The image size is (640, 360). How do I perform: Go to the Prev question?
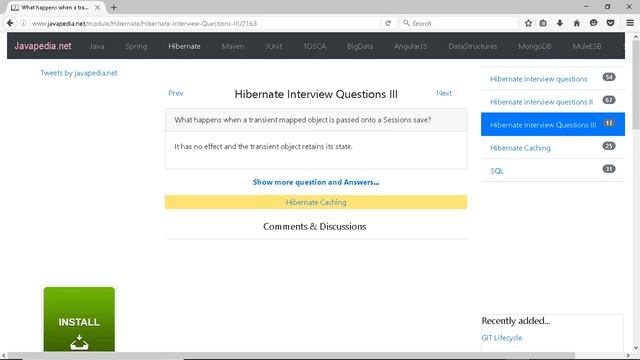point(176,93)
